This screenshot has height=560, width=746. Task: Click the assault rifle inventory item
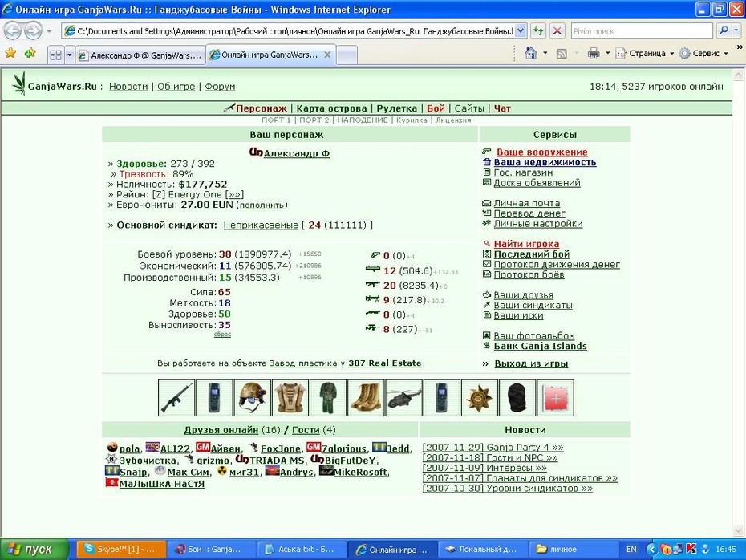pos(176,398)
